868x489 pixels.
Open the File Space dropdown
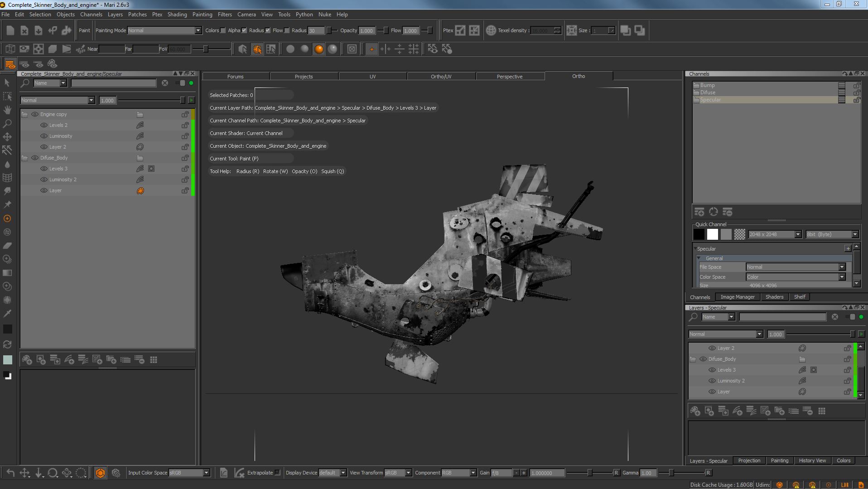pos(796,267)
